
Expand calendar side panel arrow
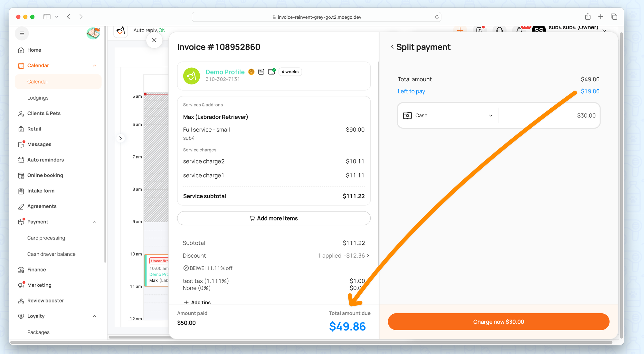120,138
